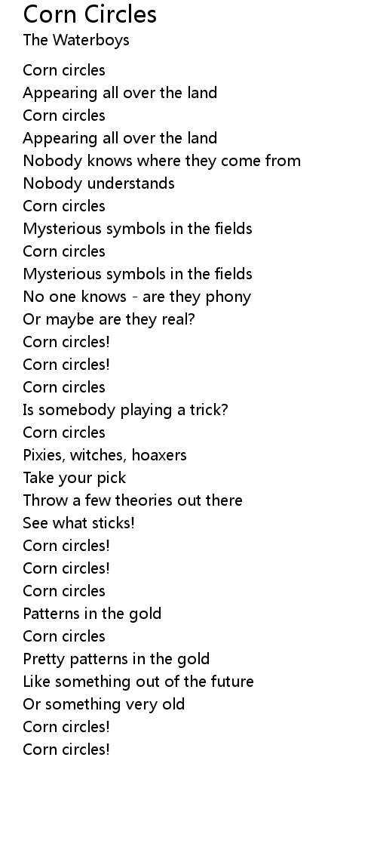The image size is (377, 868).
Task: Click the line "Nobody understands"
Action: (x=99, y=183)
